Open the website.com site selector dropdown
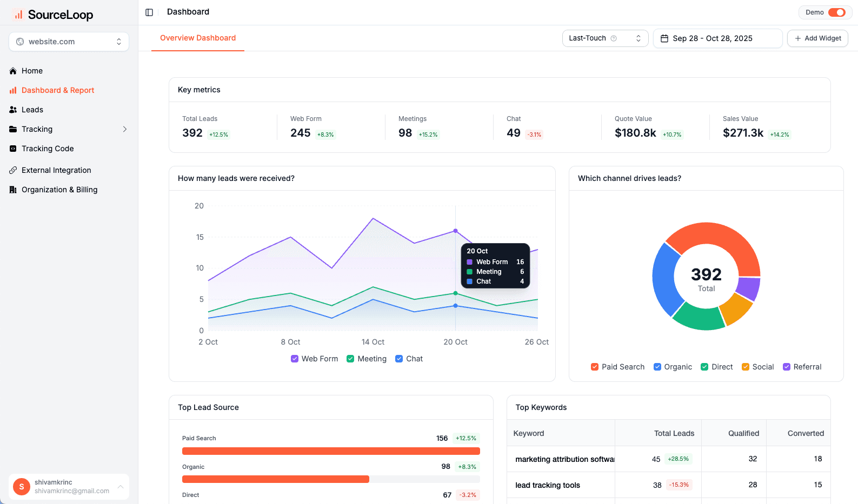The height and width of the screenshot is (504, 858). tap(69, 42)
